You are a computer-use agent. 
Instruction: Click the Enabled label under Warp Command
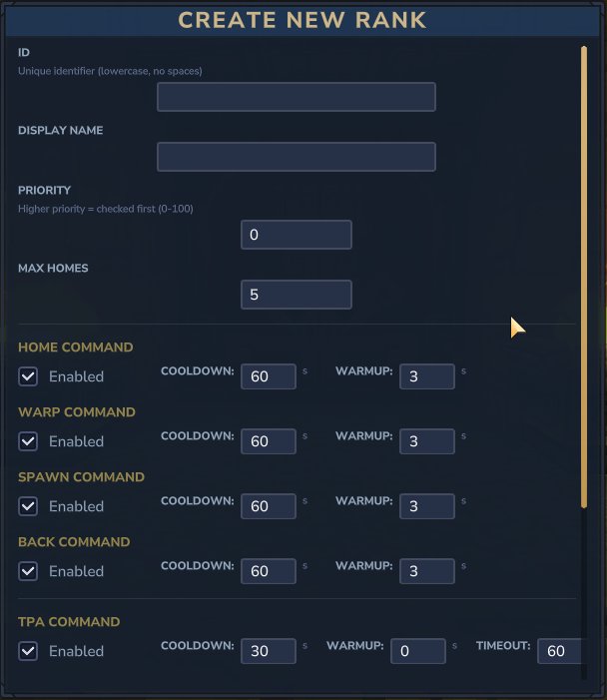point(76,441)
